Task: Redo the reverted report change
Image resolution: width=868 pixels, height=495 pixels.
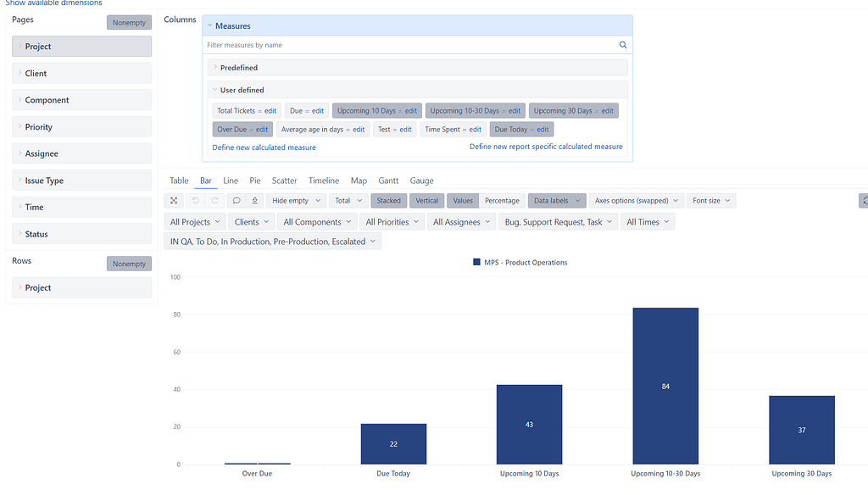Action: click(214, 200)
